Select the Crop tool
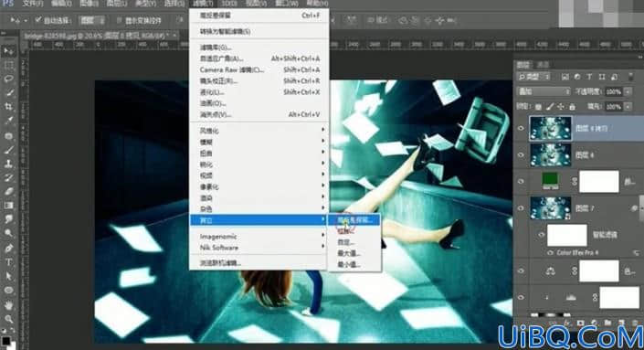Screen dimensions: 644x350 tap(8, 107)
